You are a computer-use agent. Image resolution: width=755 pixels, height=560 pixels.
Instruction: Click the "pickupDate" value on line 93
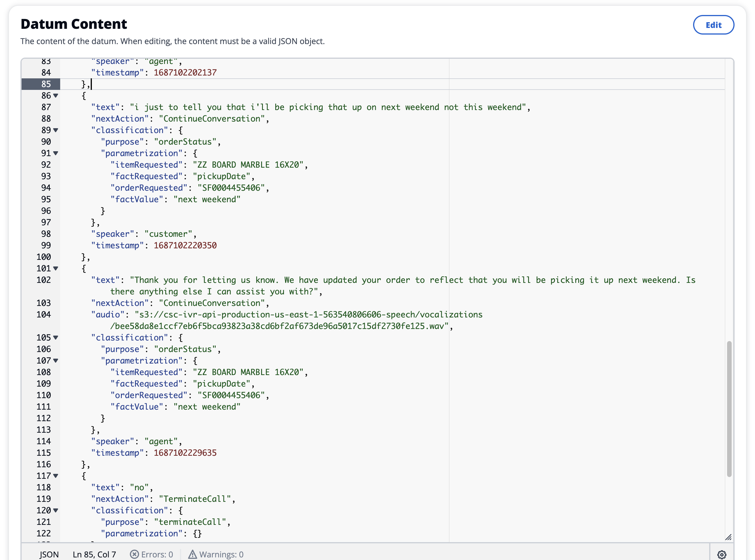(x=222, y=176)
